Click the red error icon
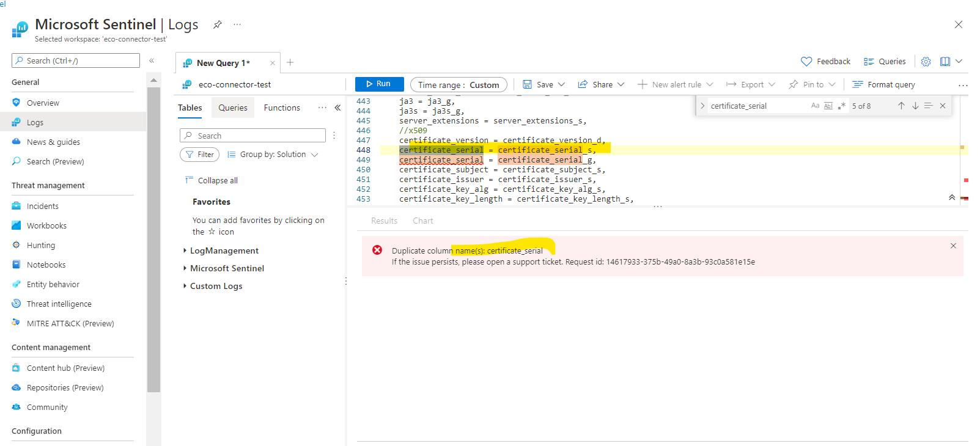The image size is (980, 446). pos(377,250)
